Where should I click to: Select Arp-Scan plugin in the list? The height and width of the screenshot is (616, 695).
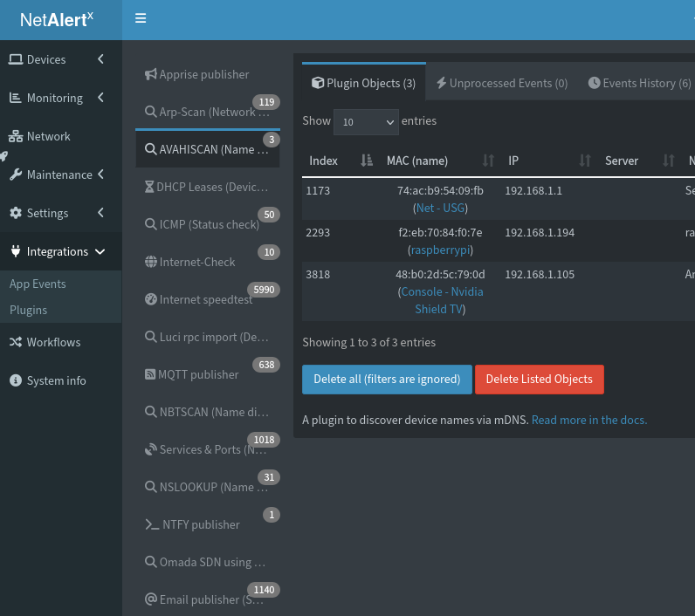pos(208,112)
